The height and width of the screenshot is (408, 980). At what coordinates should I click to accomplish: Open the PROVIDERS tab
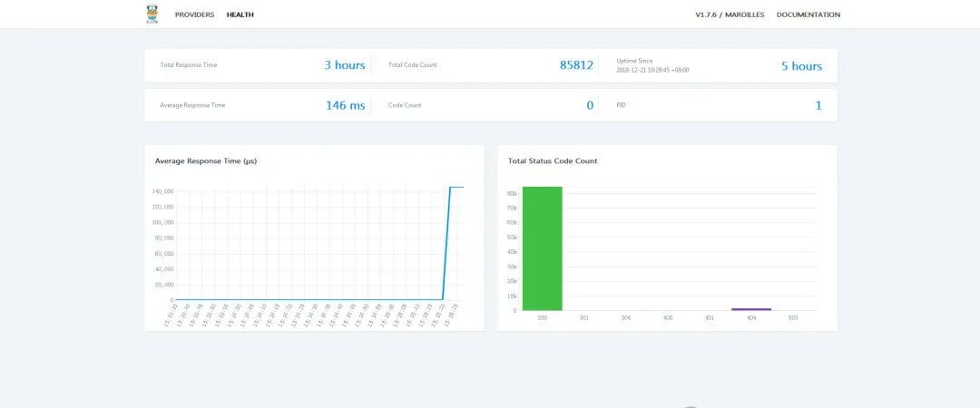(x=194, y=15)
